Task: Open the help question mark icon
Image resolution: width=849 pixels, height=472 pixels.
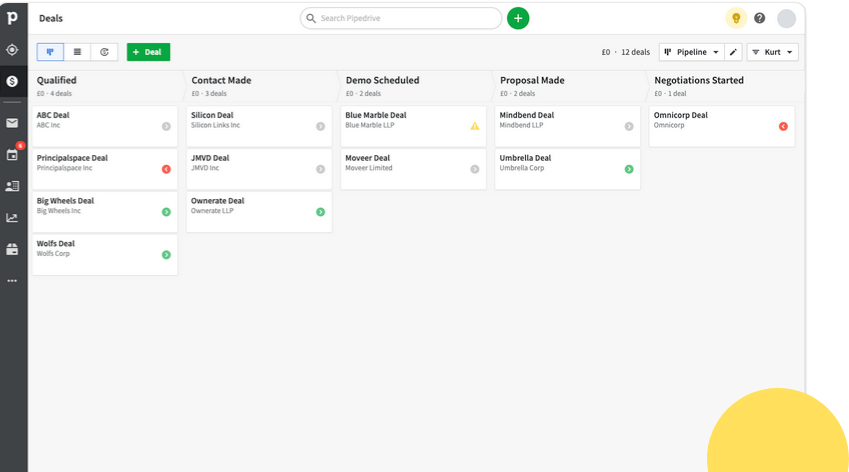Action: (760, 18)
